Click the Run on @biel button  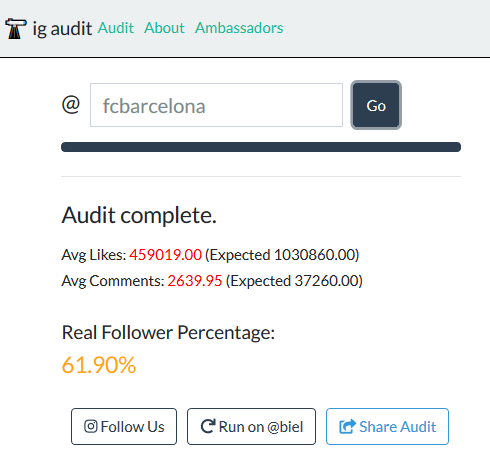click(x=251, y=426)
